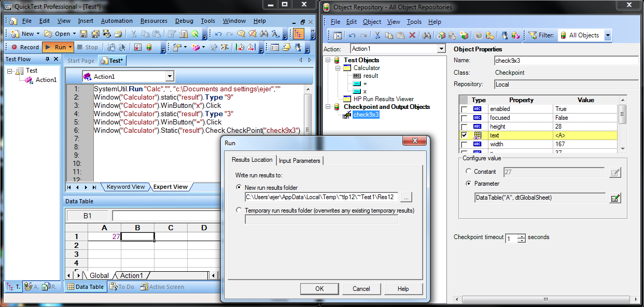Click Help in the Run dialog
Image resolution: width=644 pixels, height=307 pixels.
pyautogui.click(x=403, y=289)
